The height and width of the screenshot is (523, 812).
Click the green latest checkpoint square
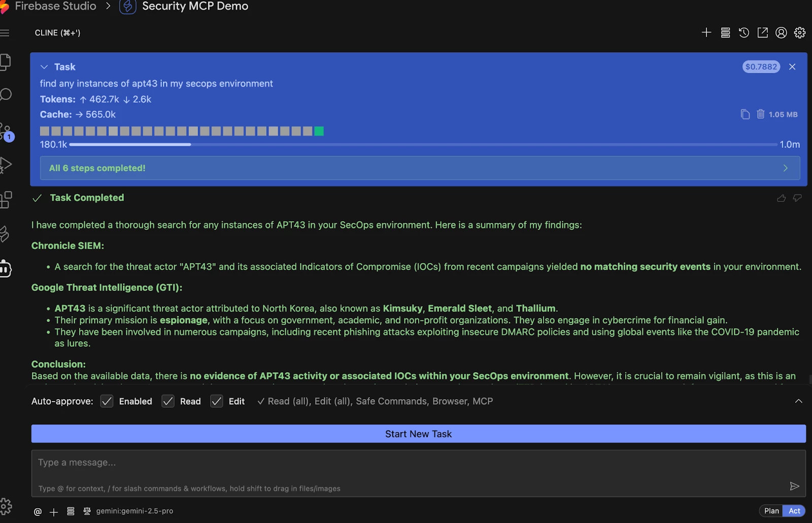(x=319, y=131)
